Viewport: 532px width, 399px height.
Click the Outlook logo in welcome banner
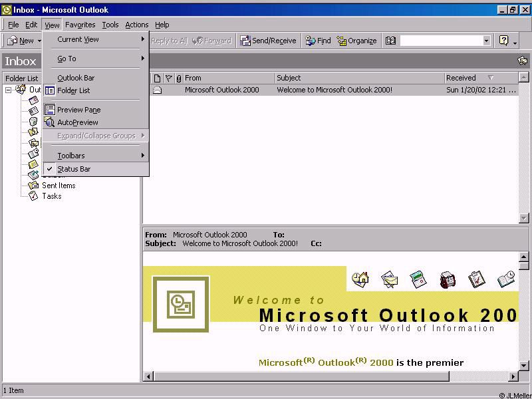coord(181,305)
